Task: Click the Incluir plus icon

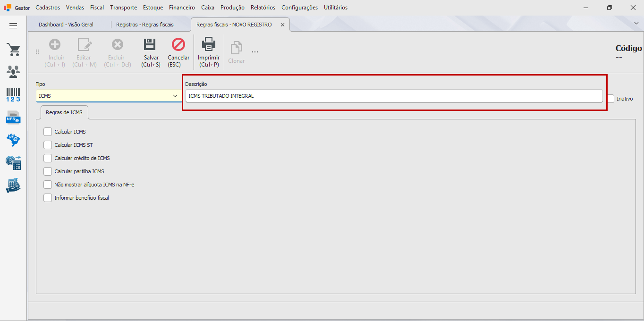Action: [x=55, y=45]
